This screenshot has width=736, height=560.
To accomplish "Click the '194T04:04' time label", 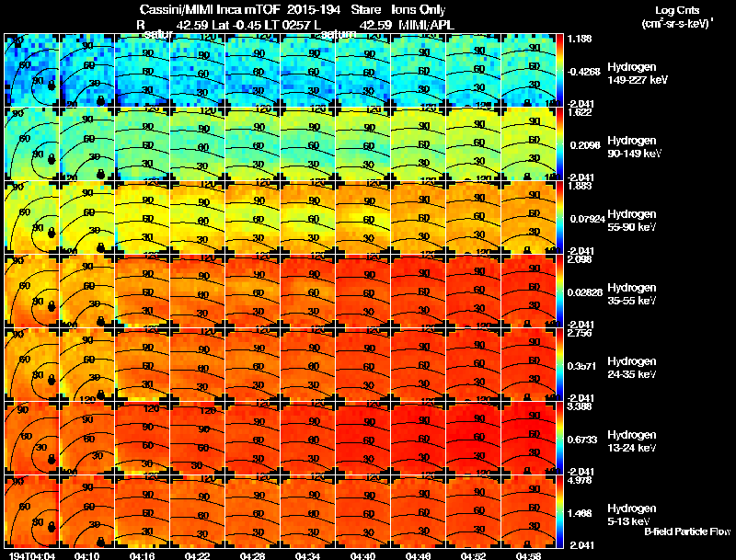I will tap(32, 556).
